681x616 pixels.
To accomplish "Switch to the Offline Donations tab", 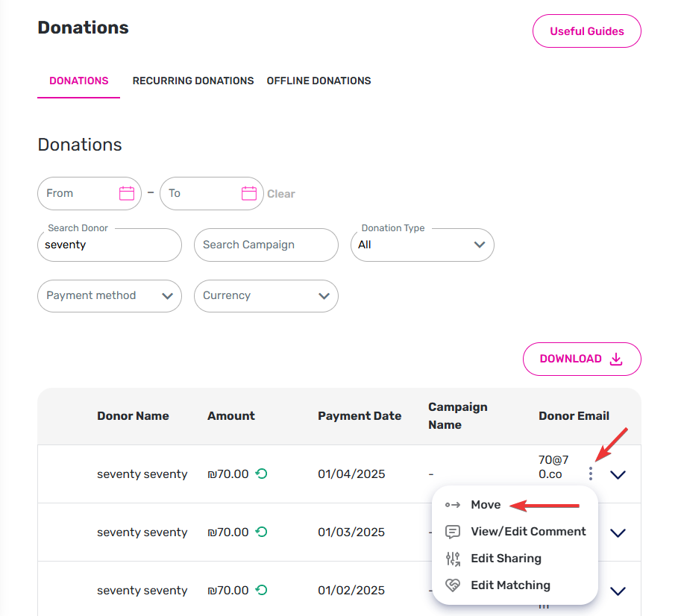I will click(318, 81).
